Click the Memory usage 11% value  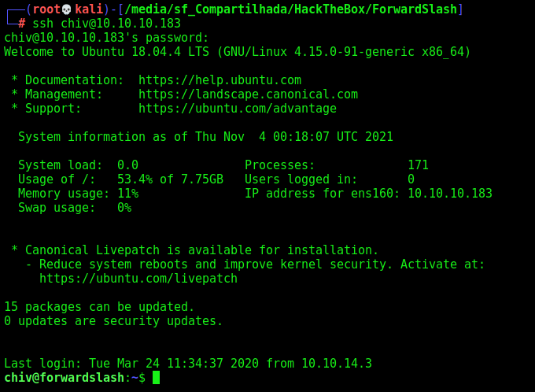point(128,194)
